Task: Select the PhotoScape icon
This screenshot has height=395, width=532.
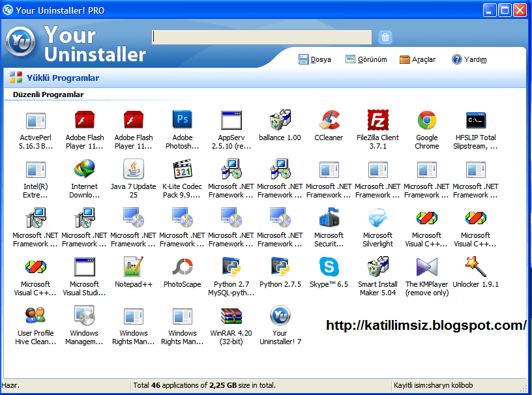Action: (x=182, y=267)
